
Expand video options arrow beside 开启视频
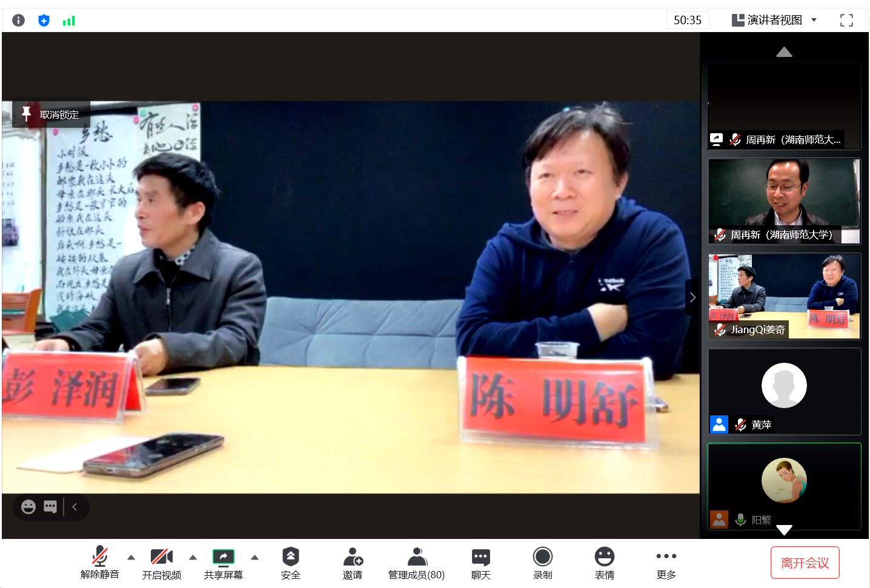click(x=193, y=557)
